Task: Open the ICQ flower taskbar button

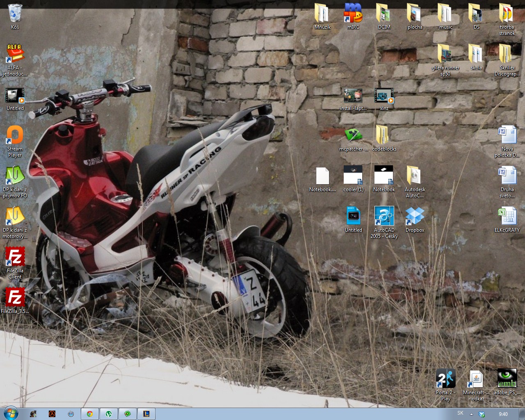Action: [x=127, y=414]
